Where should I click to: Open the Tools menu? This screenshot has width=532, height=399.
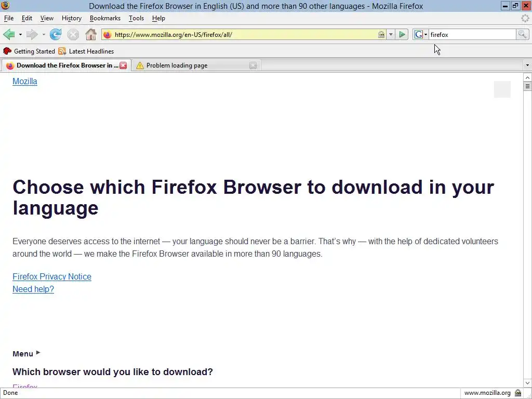pyautogui.click(x=137, y=18)
